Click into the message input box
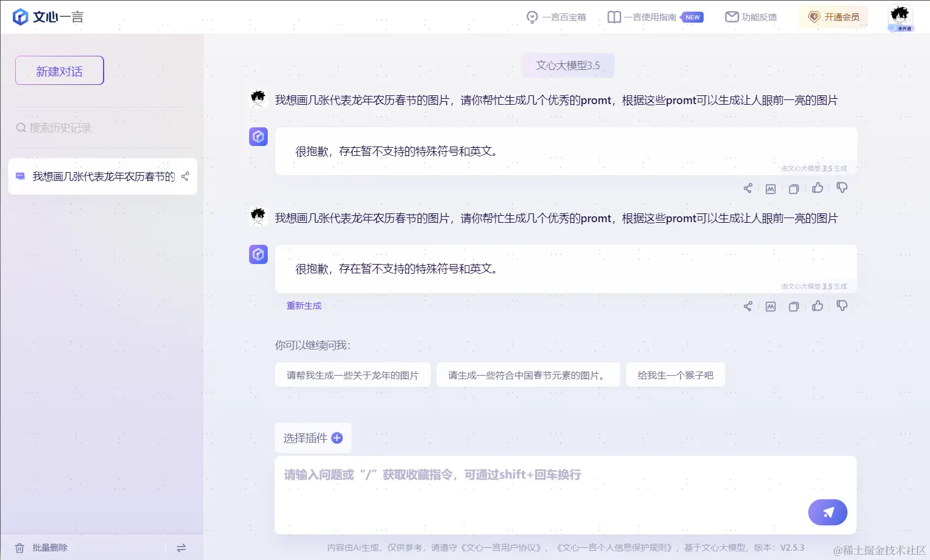 [x=566, y=495]
